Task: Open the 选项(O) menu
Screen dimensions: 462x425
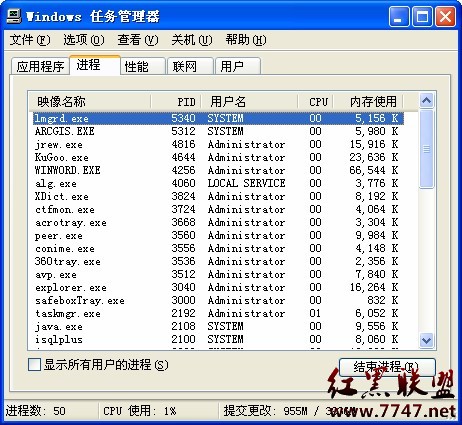Action: tap(84, 40)
